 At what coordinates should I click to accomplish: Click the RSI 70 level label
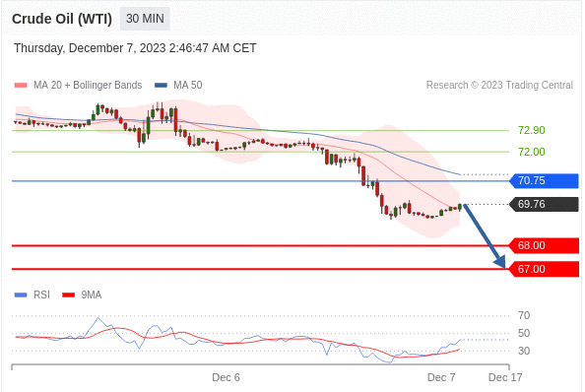coord(524,315)
